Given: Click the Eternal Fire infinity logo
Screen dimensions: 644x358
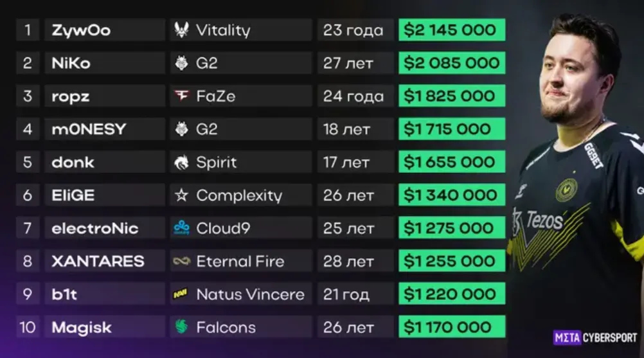Looking at the screenshot, I should 181,261.
